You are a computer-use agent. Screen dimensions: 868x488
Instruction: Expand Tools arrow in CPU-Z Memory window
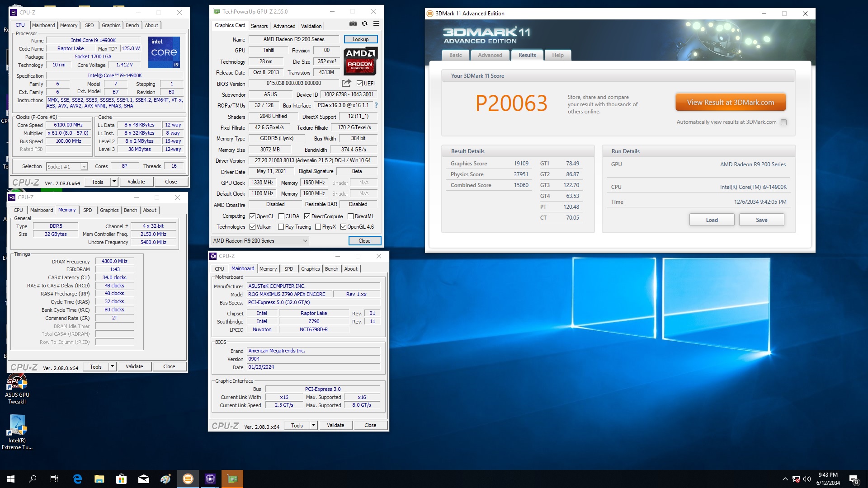[x=112, y=366]
